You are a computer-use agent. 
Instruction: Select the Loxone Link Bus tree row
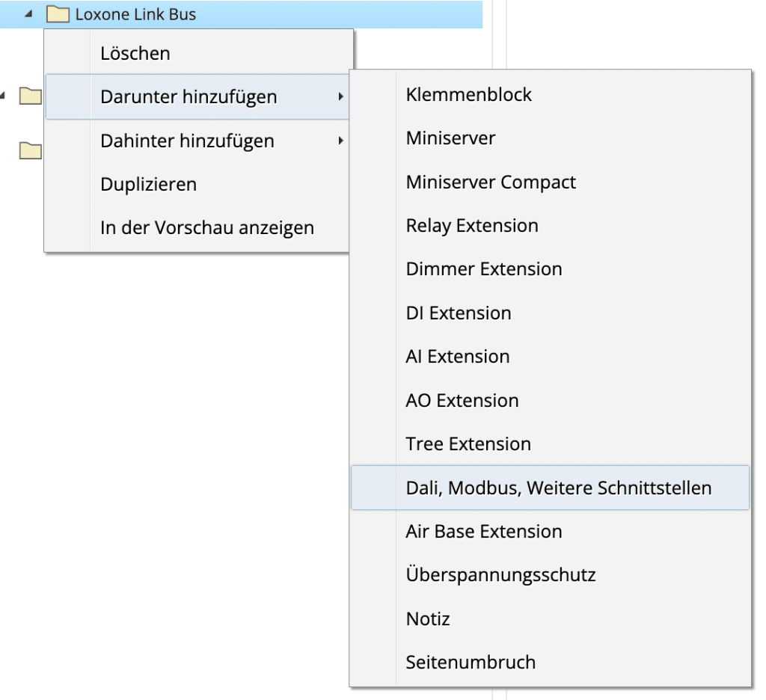[x=242, y=14]
